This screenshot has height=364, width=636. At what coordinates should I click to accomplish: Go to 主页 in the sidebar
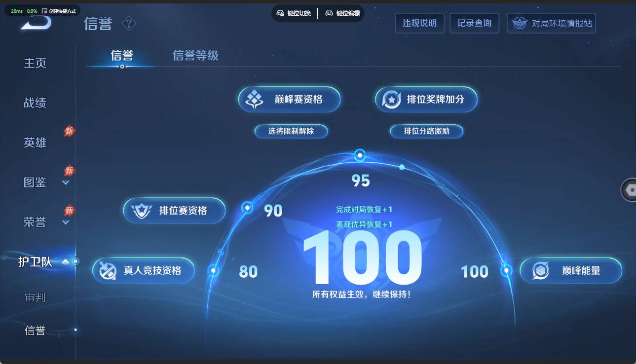pyautogui.click(x=35, y=63)
